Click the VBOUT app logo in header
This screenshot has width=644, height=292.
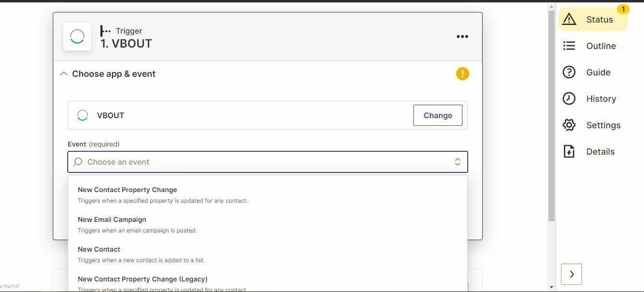click(x=77, y=36)
